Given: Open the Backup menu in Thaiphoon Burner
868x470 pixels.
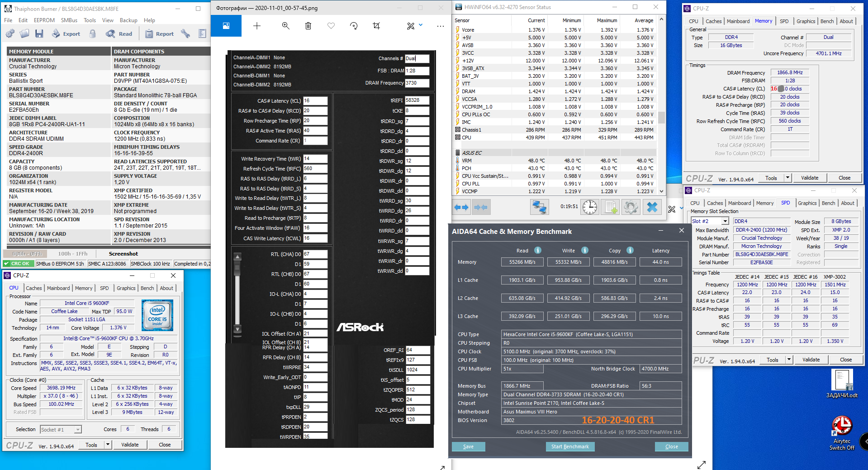Looking at the screenshot, I should pos(128,20).
